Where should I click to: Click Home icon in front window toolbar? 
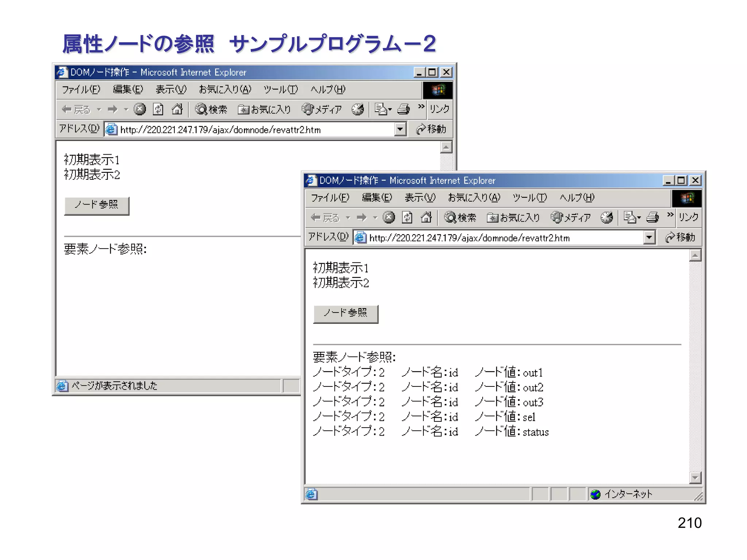[x=426, y=218]
